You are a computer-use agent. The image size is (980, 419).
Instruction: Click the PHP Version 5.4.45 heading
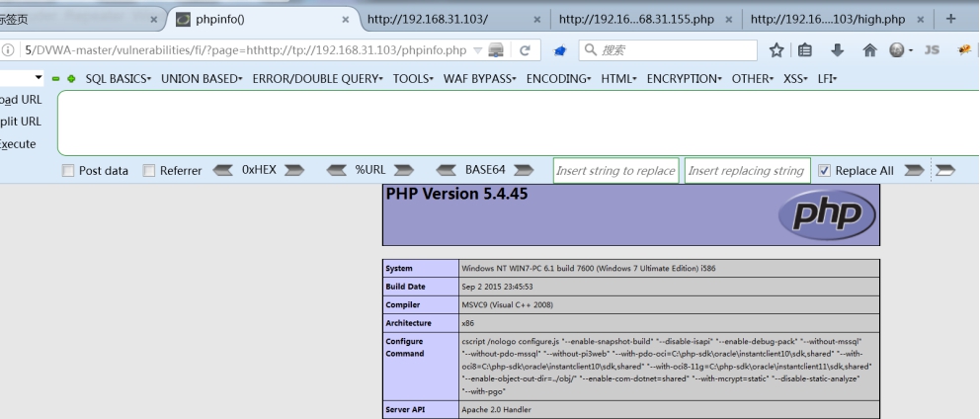(456, 194)
